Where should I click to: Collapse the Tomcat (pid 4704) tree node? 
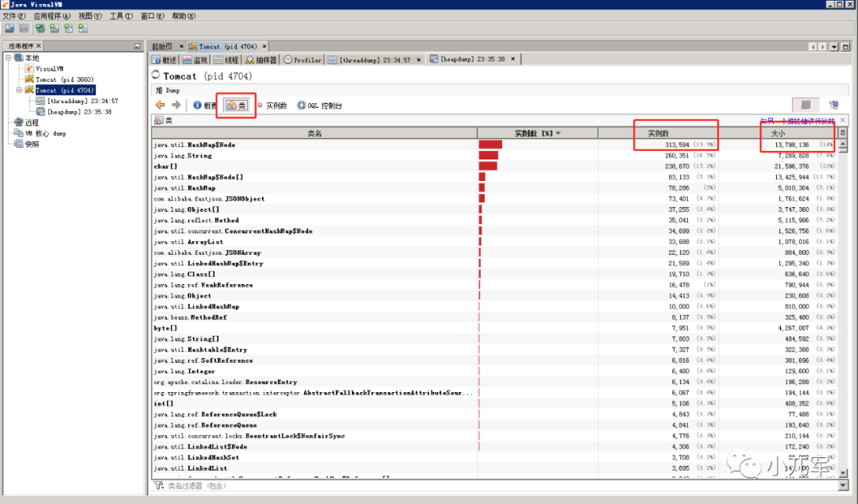point(18,90)
